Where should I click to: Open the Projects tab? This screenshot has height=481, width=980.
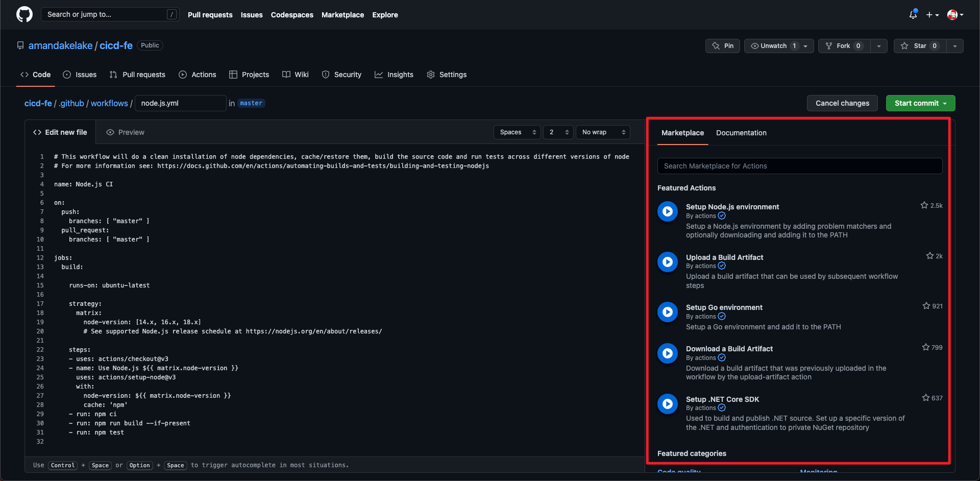(x=249, y=75)
